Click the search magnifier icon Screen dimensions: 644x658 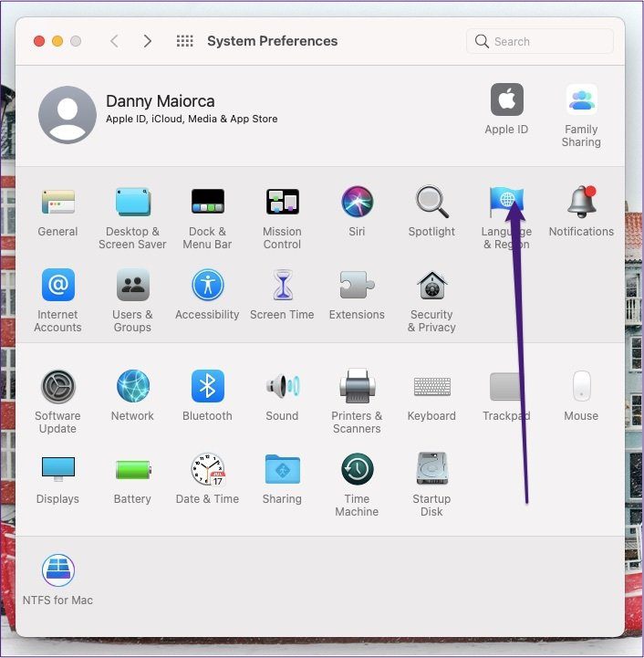[482, 41]
